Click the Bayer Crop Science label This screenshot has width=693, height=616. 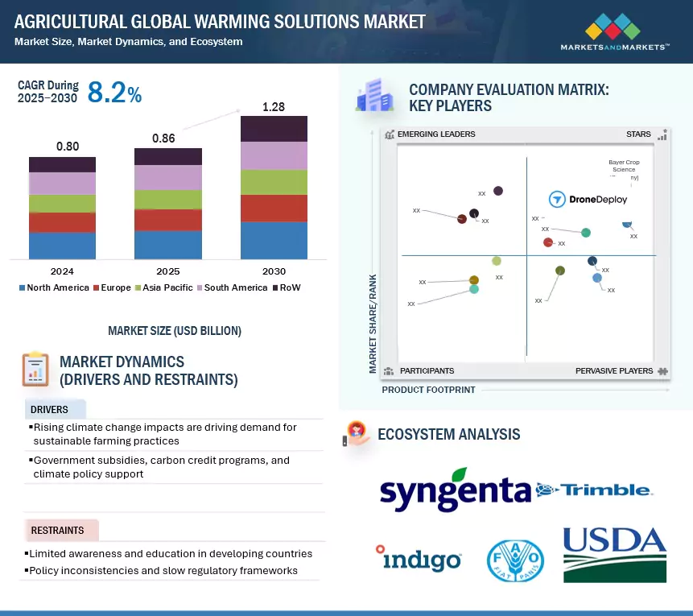point(623,166)
